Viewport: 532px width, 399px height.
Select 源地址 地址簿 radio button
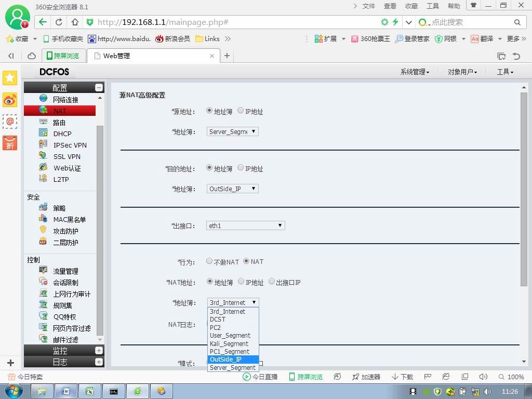pos(209,110)
